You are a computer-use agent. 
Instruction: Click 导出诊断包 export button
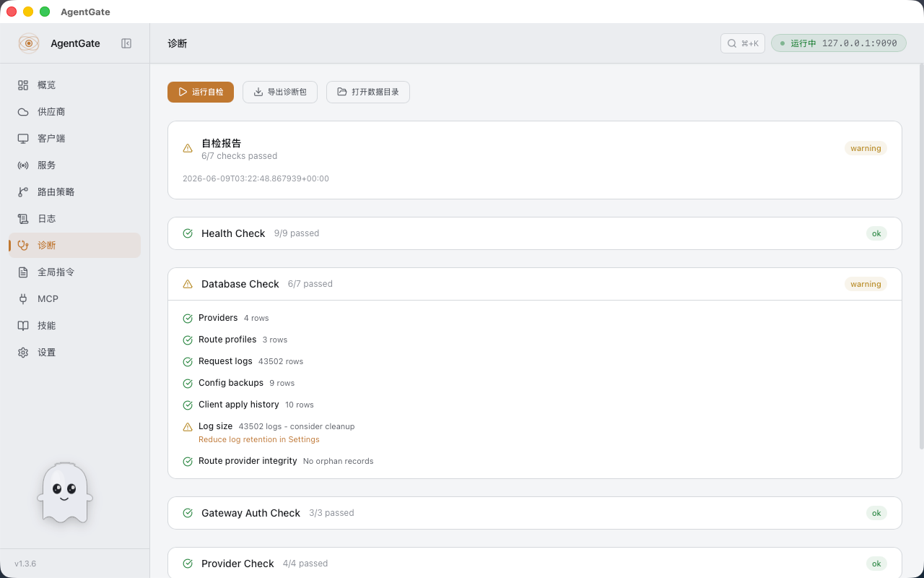click(x=280, y=92)
